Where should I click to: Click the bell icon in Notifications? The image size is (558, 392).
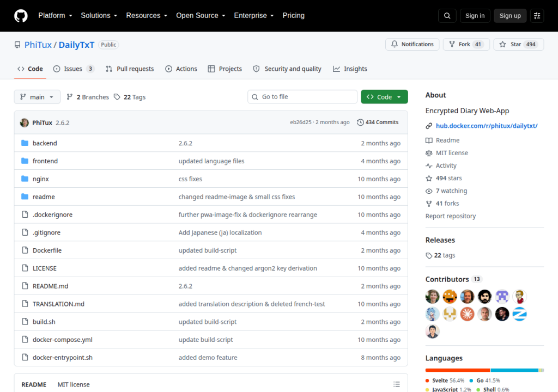click(395, 44)
